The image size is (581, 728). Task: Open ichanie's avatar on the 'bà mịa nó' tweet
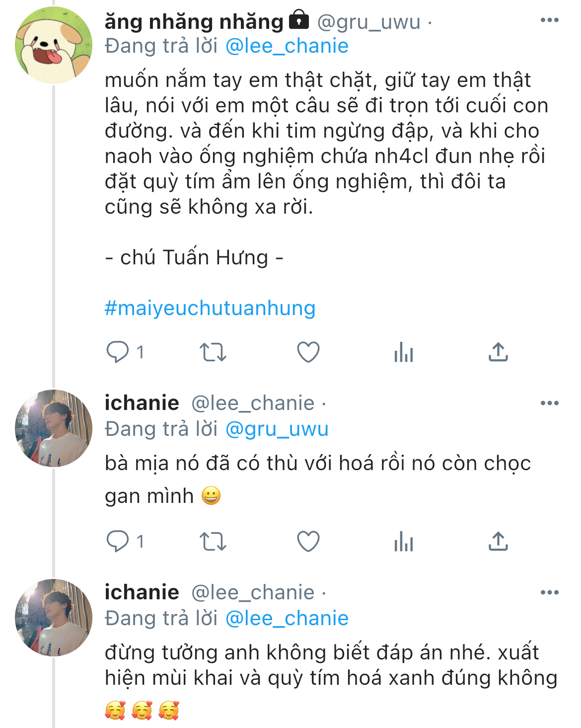tap(54, 428)
